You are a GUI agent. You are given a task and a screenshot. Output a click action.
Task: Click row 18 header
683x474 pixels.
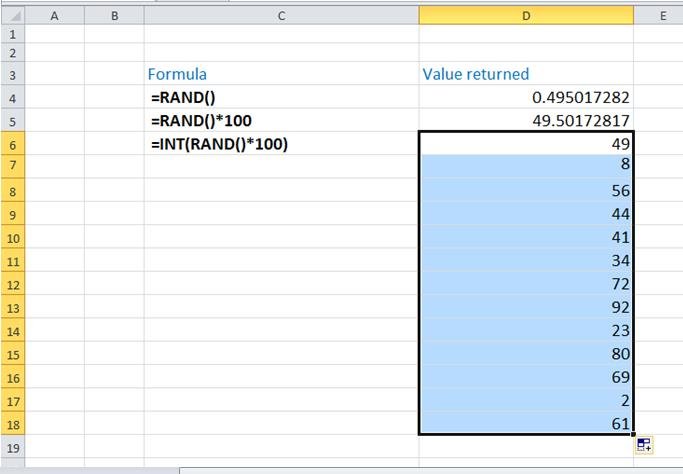tap(11, 424)
